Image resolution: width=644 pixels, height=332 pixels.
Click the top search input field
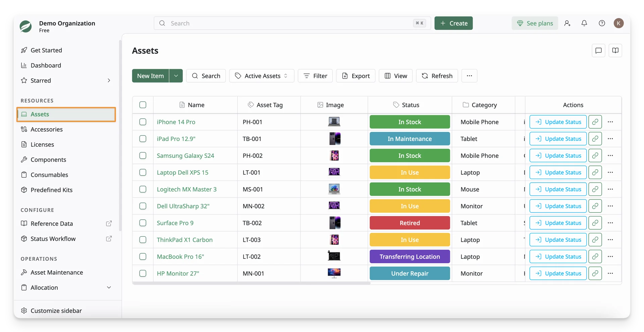pyautogui.click(x=292, y=23)
